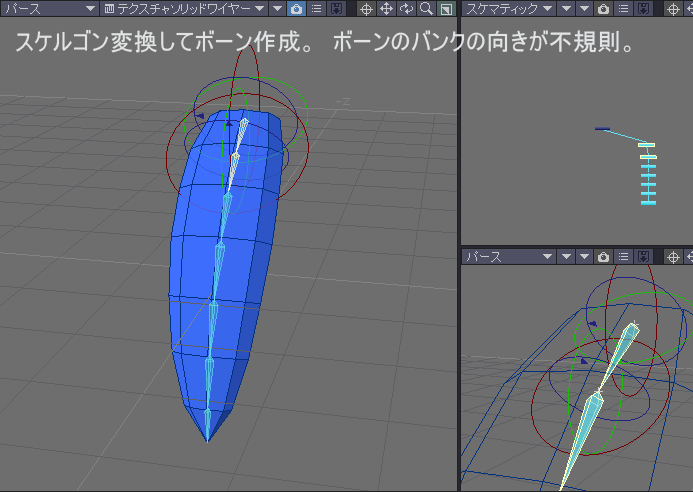Click the camera icon in the lower-right viewport toolbar

click(603, 256)
